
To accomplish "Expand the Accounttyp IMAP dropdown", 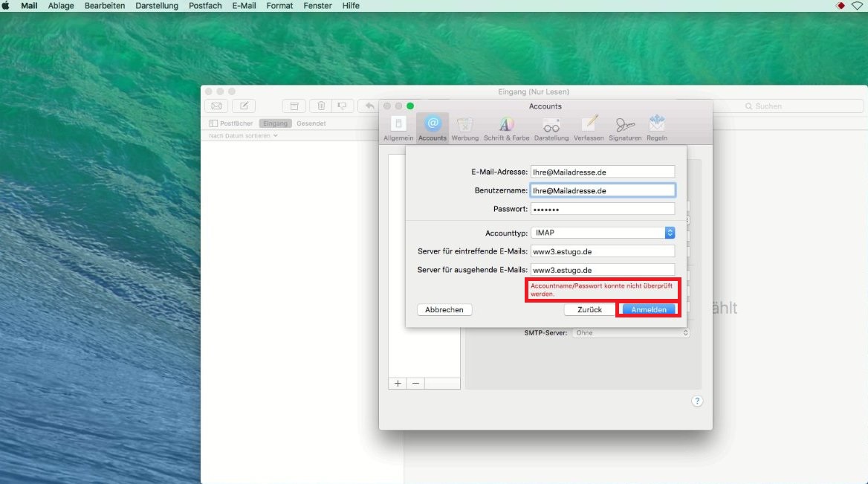I will (x=602, y=233).
